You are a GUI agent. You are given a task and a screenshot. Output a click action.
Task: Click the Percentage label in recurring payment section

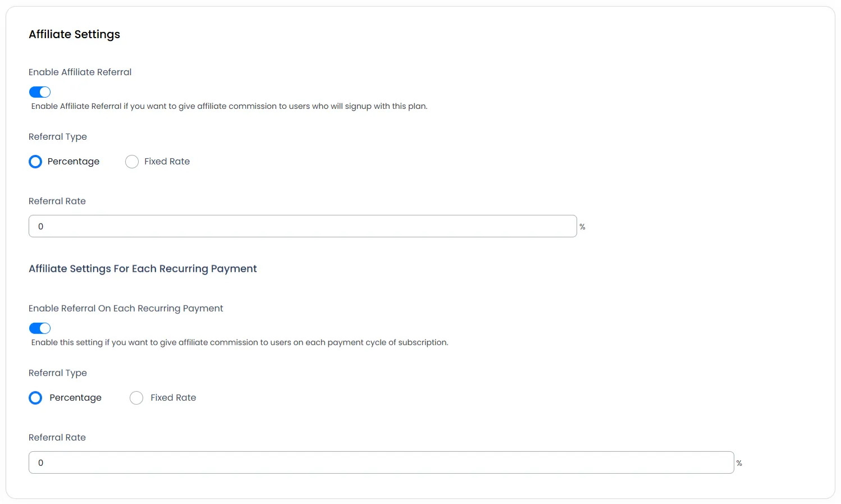(75, 398)
